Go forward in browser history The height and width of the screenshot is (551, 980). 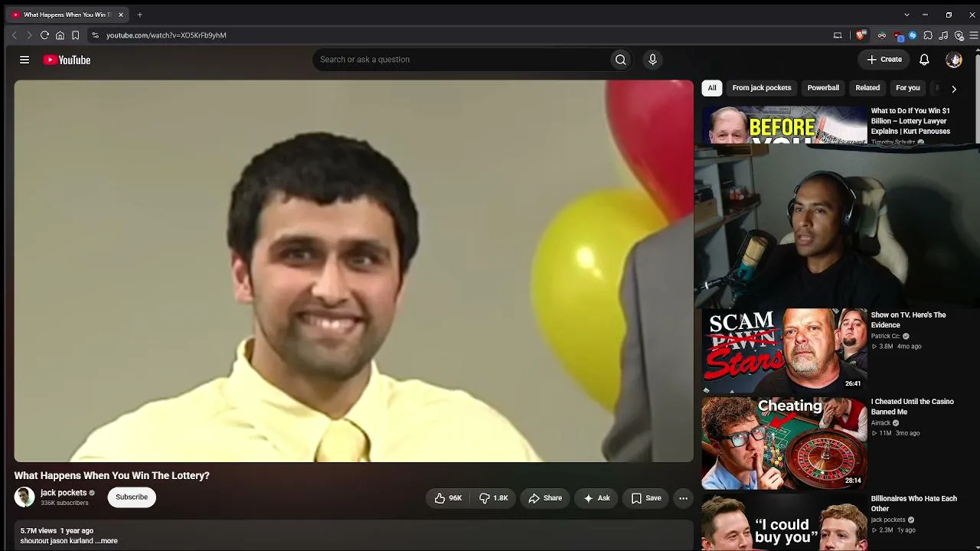click(29, 35)
